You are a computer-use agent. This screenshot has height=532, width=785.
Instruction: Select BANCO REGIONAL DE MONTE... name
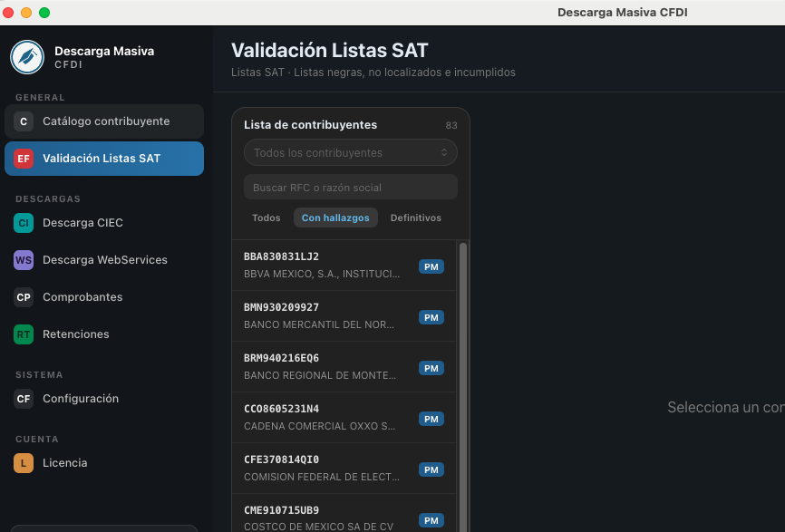pyautogui.click(x=320, y=375)
